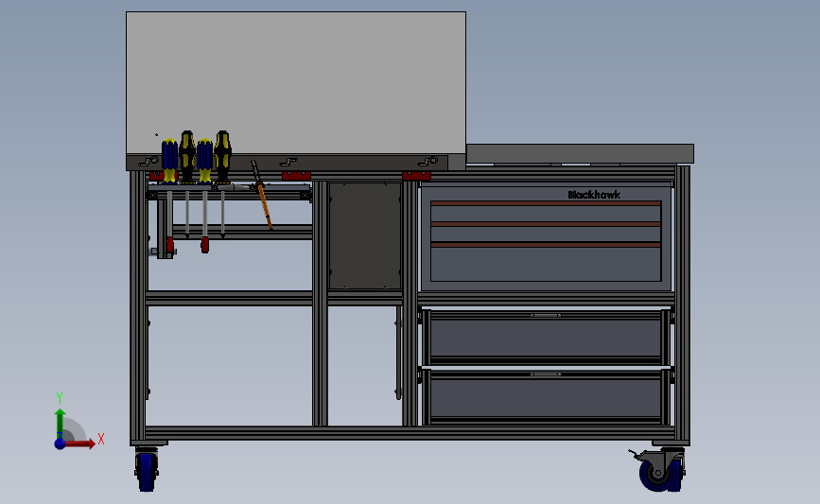Select the right swivel caster wheel
Screen dimensions: 820x504
[659, 473]
